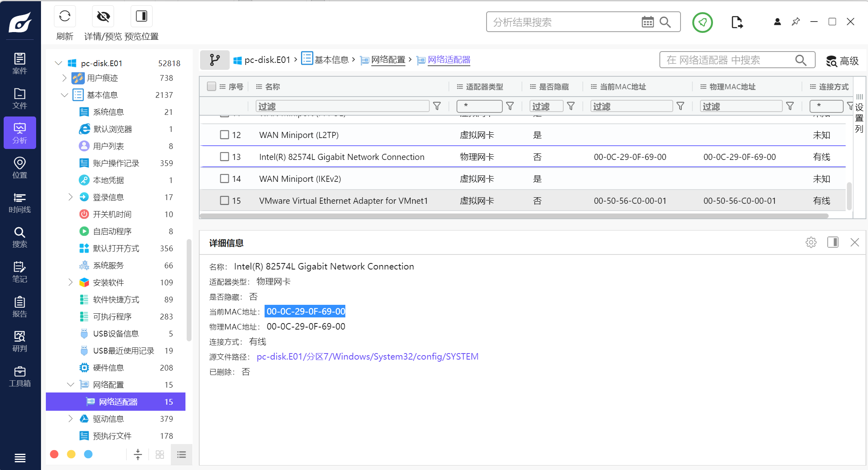Click the settings gear in 详细信息 panel
Viewport: 868px width, 470px height.
[x=811, y=243]
